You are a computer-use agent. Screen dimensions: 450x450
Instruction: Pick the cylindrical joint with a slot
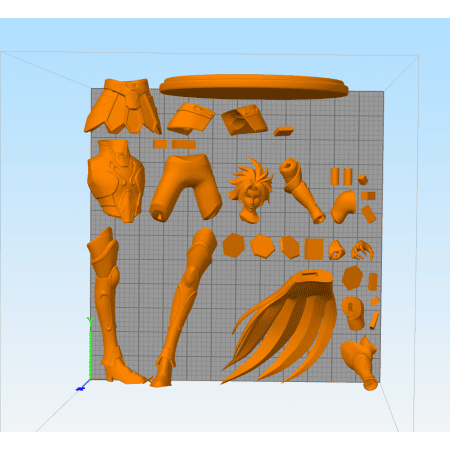pyautogui.click(x=352, y=313)
